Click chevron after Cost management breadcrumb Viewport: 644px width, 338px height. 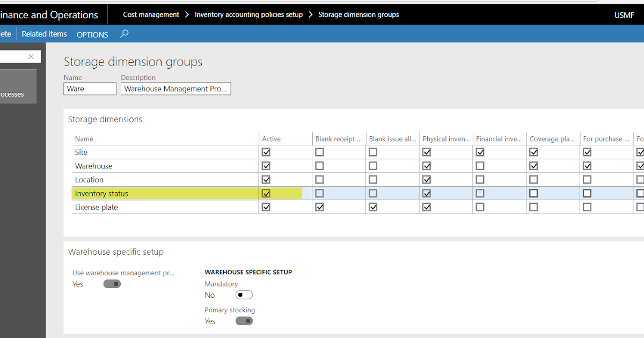pyautogui.click(x=187, y=14)
